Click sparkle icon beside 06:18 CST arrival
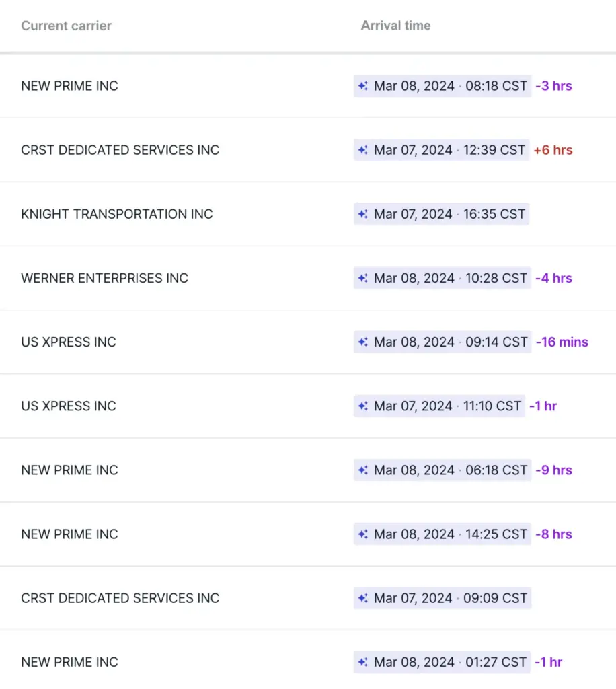The width and height of the screenshot is (616, 689). point(363,470)
